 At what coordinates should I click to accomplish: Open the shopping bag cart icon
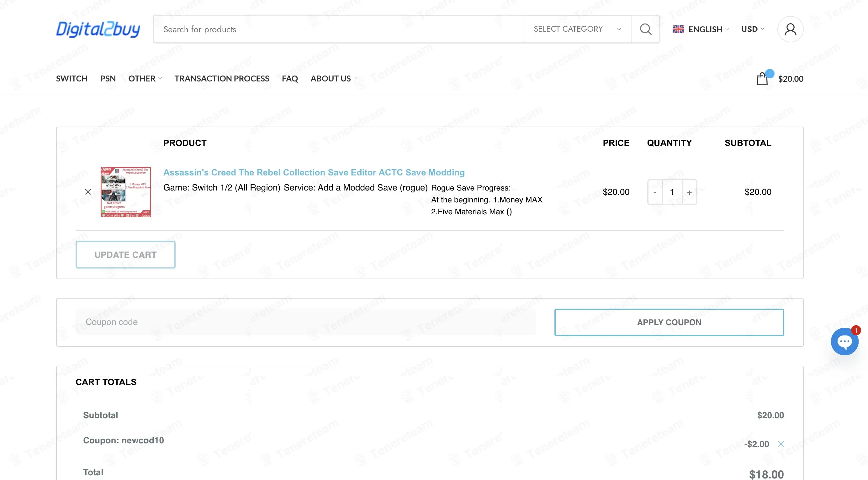(x=762, y=78)
